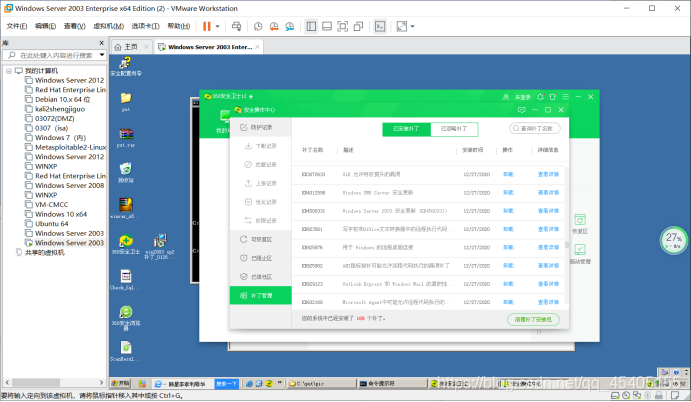
Task: Click the 清理补丁安装包 button
Action: pos(533,319)
